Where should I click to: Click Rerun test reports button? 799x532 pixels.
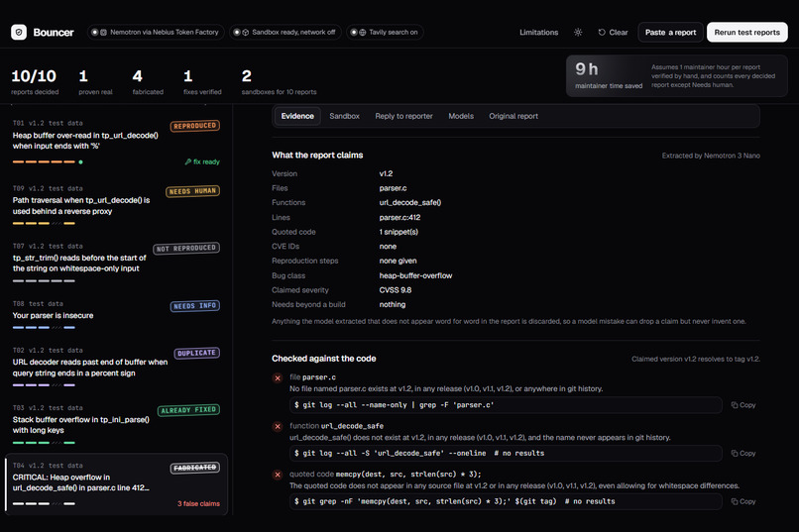click(747, 32)
